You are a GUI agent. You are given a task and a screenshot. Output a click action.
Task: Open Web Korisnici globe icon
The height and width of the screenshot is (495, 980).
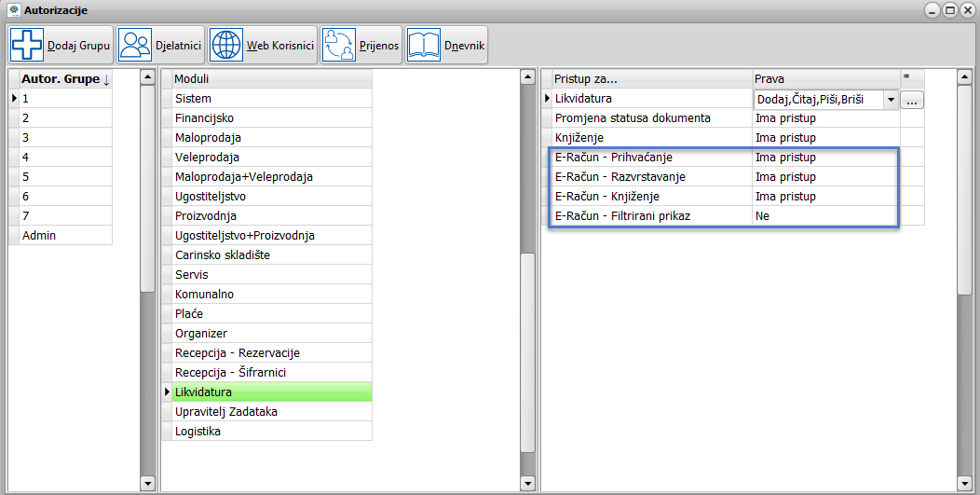click(x=227, y=45)
